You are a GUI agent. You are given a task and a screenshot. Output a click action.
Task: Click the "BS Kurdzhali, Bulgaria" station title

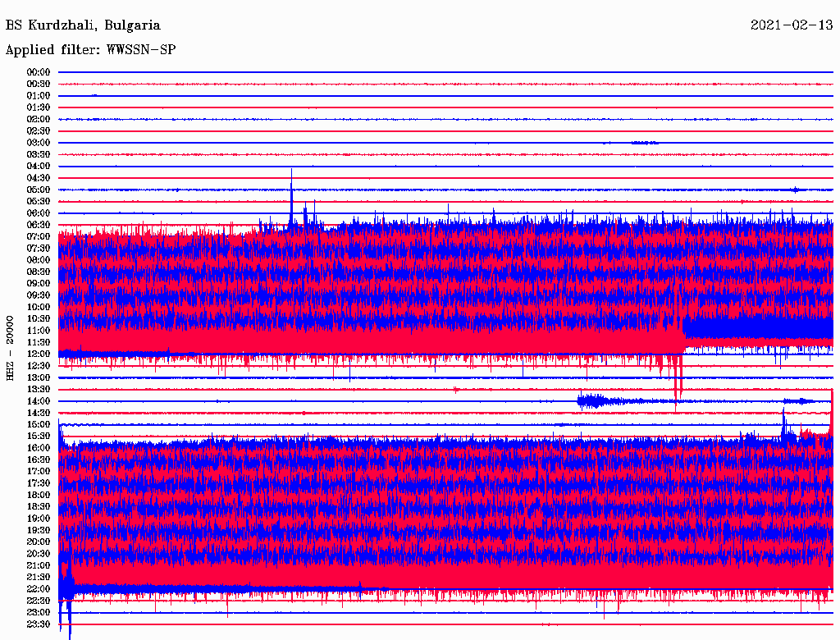pos(83,25)
